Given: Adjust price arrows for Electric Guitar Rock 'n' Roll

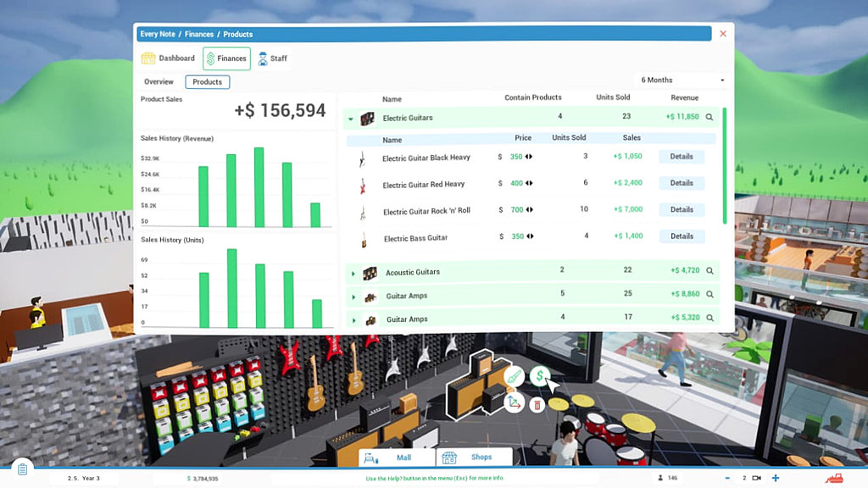Looking at the screenshot, I should (x=530, y=210).
